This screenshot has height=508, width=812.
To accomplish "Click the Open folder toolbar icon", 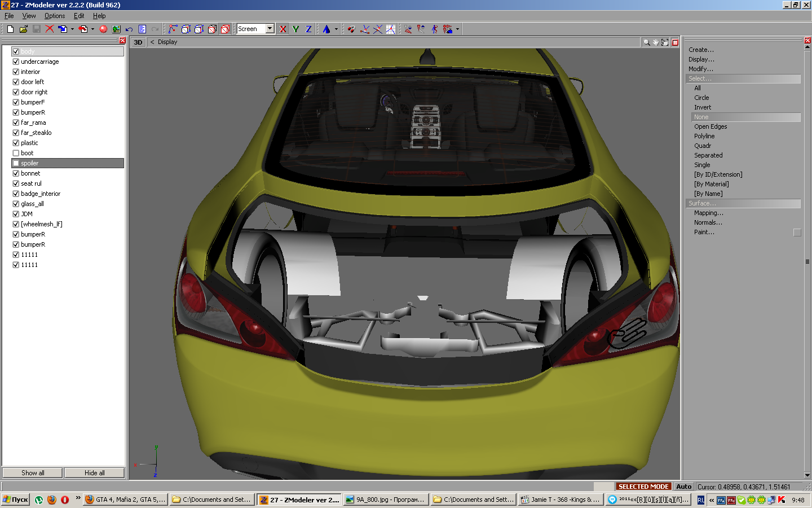I will [x=23, y=29].
